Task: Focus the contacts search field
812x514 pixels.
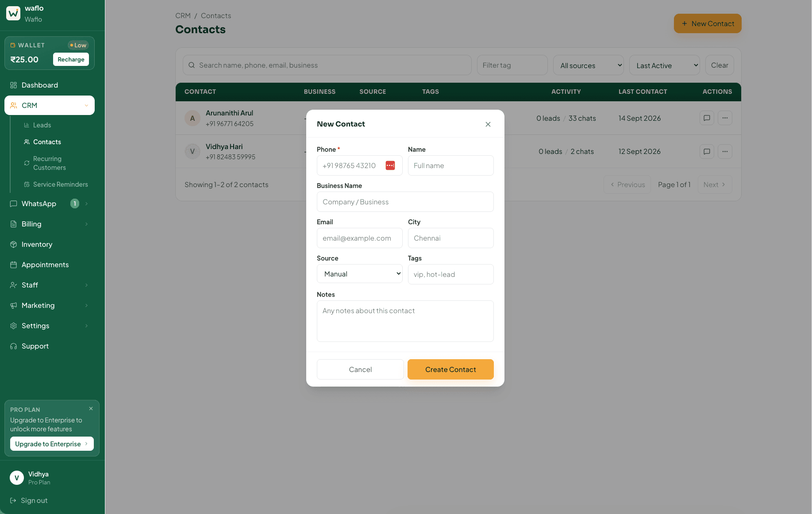Action: [327, 65]
